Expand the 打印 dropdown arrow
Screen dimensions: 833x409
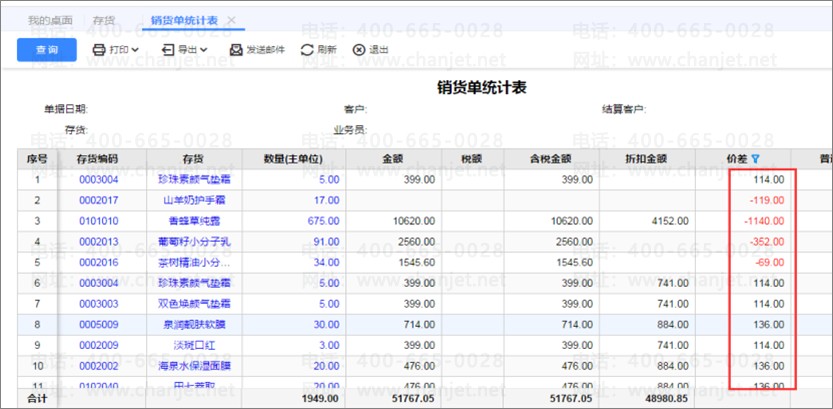coord(134,49)
